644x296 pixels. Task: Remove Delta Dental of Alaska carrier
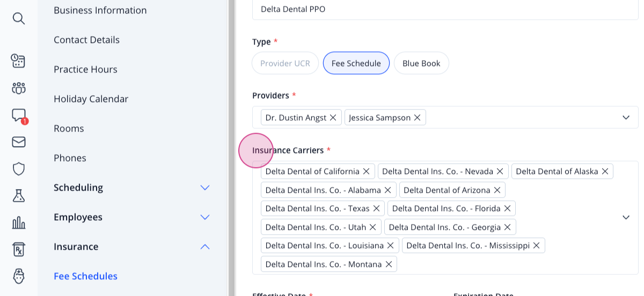click(x=605, y=171)
